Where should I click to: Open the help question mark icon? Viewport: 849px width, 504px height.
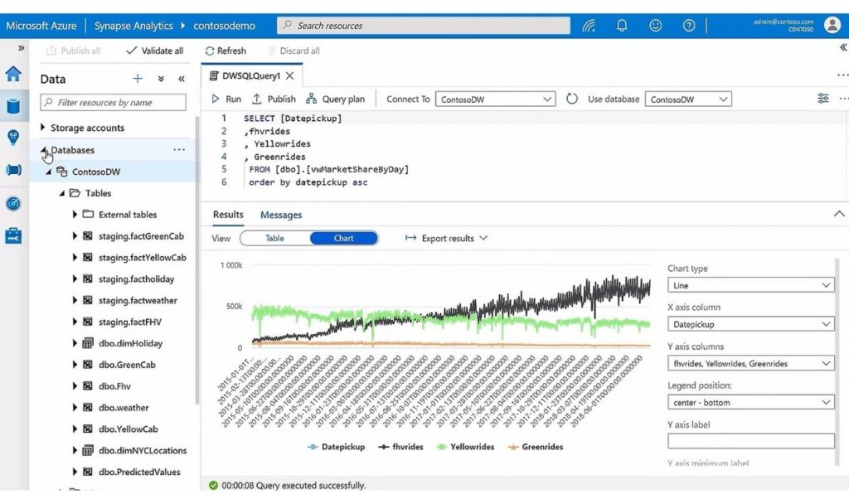coord(689,26)
